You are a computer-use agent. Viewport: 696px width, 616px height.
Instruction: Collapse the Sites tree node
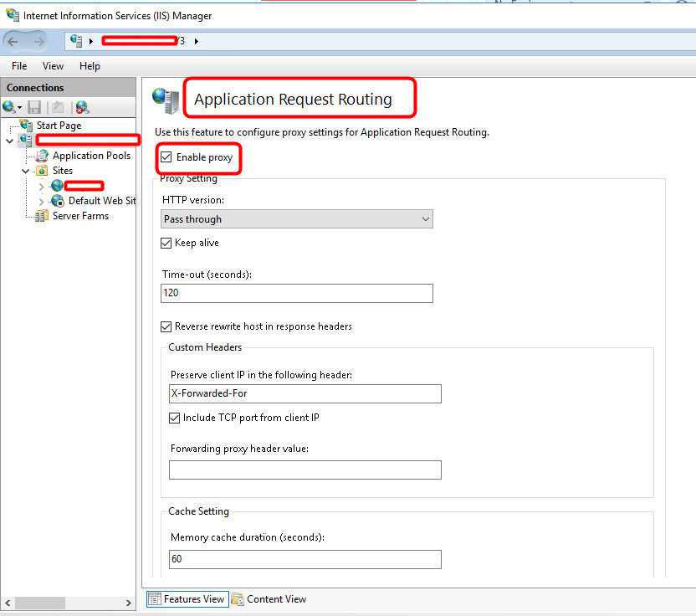[25, 171]
